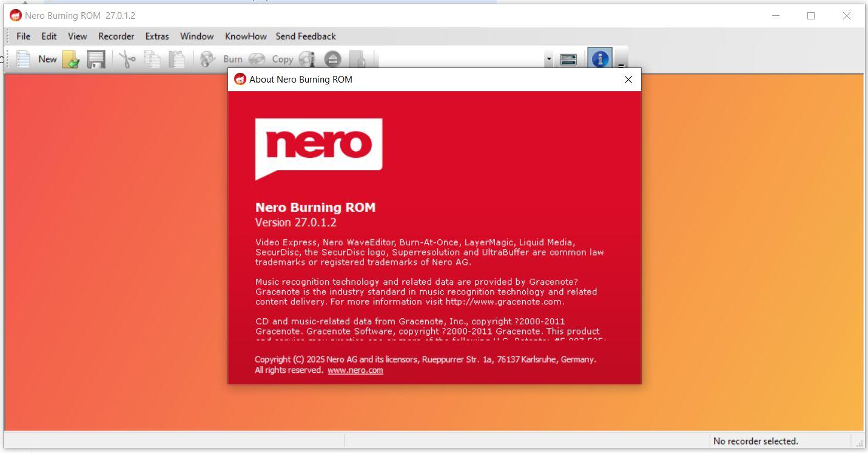Click the recorder selection icon
The height and width of the screenshot is (453, 868).
tap(568, 59)
